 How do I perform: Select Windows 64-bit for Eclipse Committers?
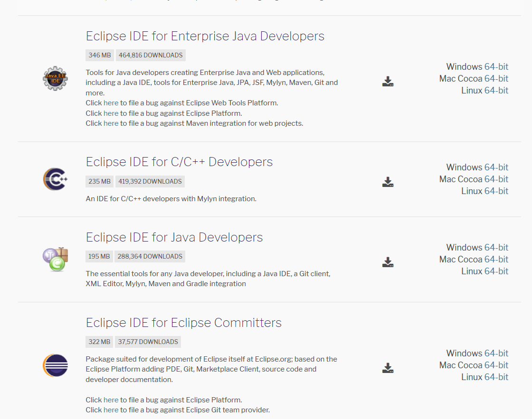tap(496, 353)
